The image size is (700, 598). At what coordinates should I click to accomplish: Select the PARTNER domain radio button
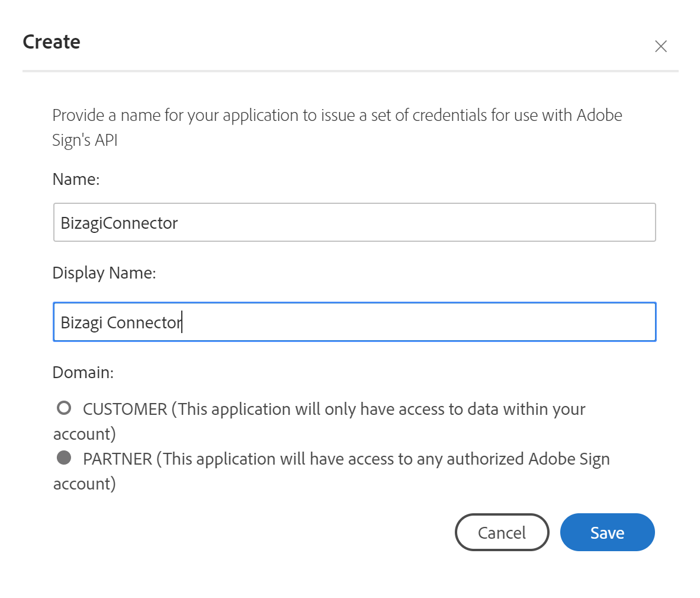click(x=64, y=458)
